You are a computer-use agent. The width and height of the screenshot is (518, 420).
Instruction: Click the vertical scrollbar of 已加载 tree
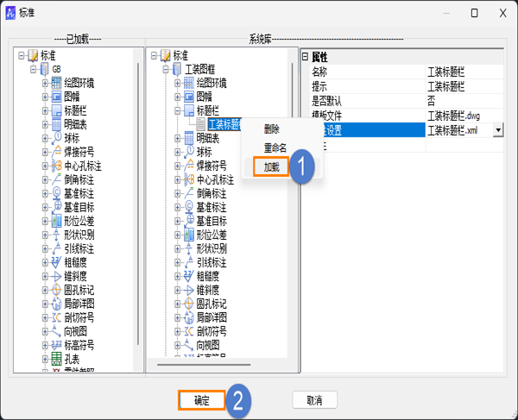(x=138, y=204)
